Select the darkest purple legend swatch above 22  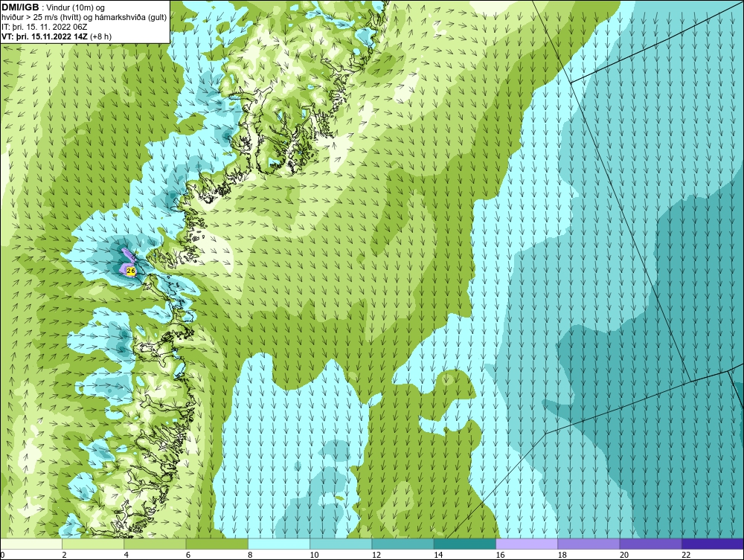click(713, 544)
